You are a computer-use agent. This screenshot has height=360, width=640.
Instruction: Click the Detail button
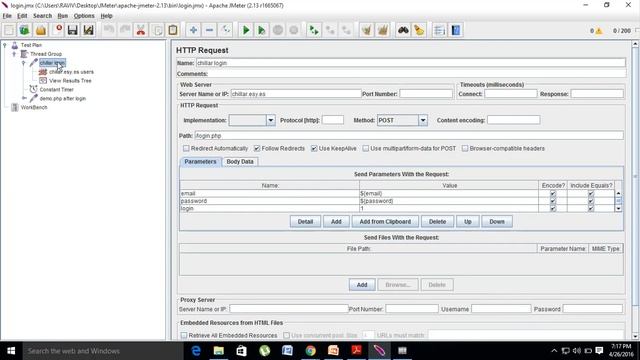305,222
